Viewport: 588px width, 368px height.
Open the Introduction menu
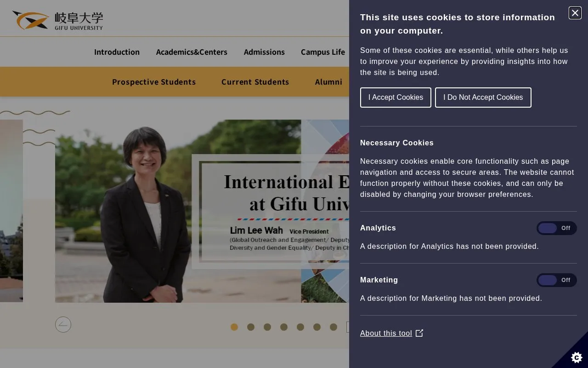click(117, 52)
